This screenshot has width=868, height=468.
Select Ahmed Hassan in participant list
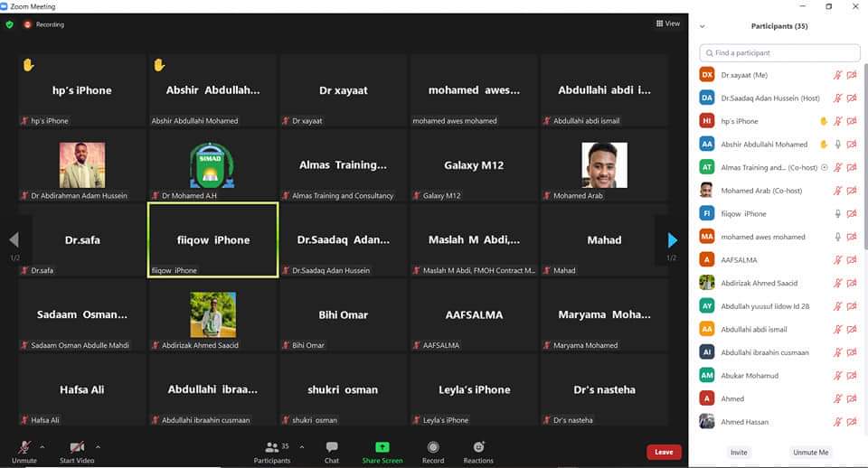(x=778, y=422)
